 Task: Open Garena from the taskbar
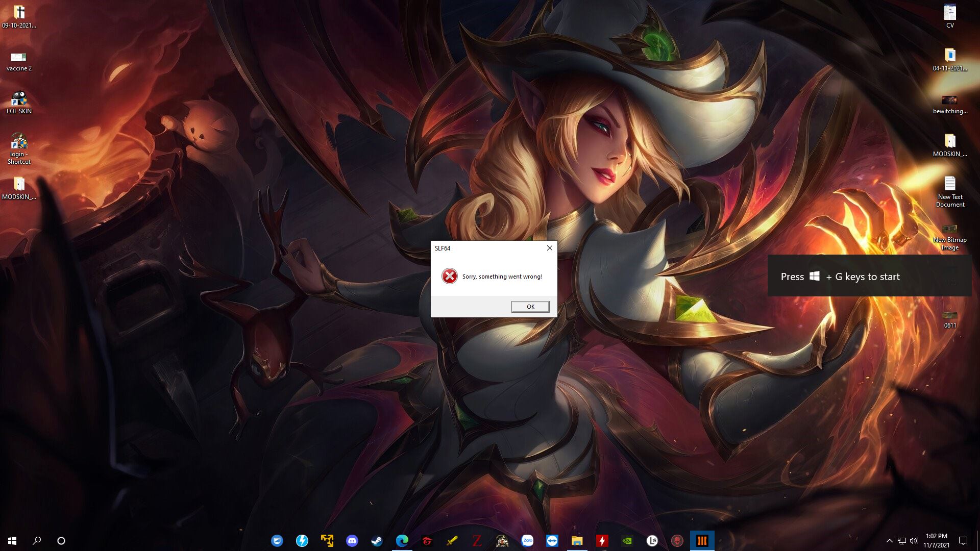427,541
